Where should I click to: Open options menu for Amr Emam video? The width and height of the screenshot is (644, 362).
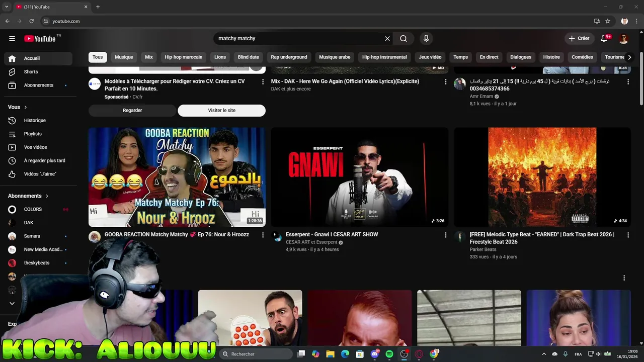628,81
